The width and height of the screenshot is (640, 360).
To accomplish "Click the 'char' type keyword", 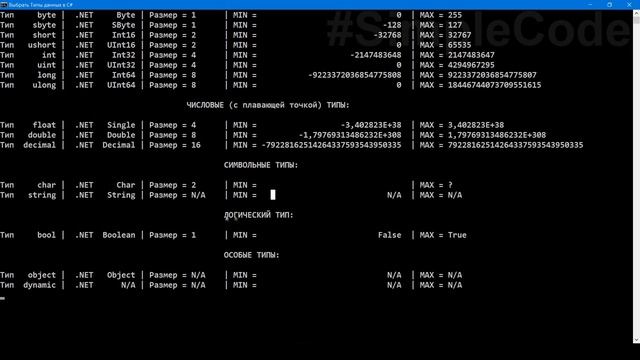I will [47, 185].
